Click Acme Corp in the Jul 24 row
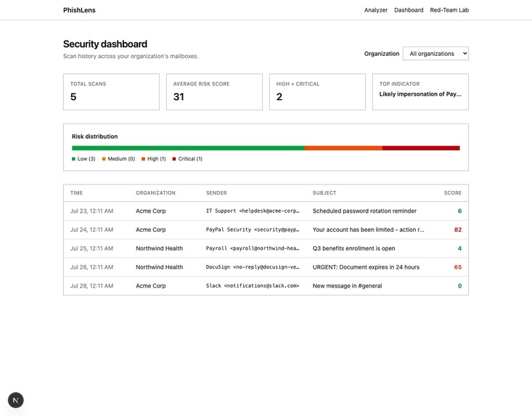Screen dimensions: 532x416 (x=151, y=229)
